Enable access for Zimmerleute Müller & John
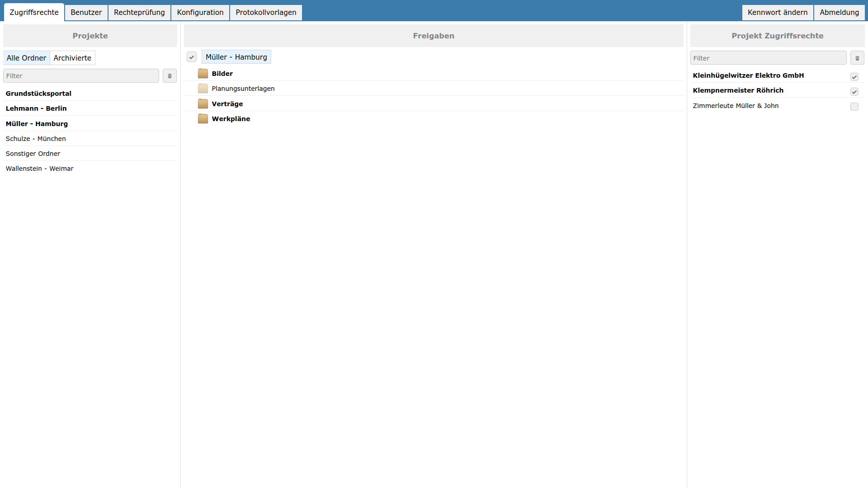Image resolution: width=868 pixels, height=488 pixels. pyautogui.click(x=854, y=107)
